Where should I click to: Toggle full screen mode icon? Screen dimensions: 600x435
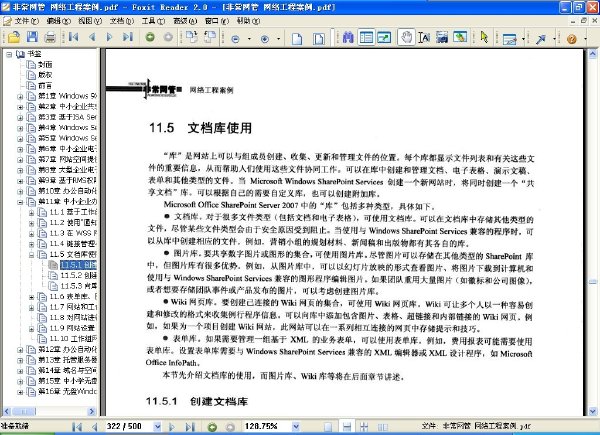[384, 37]
